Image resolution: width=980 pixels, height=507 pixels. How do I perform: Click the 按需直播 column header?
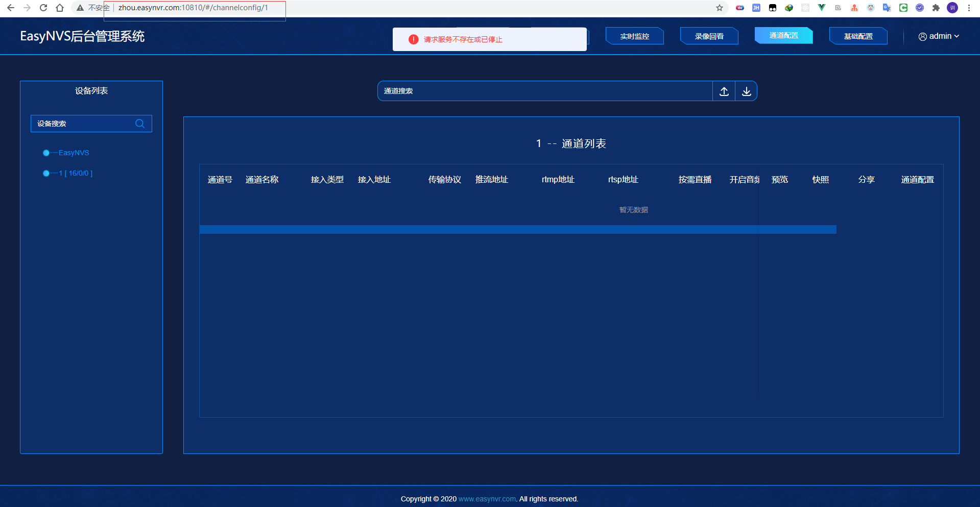tap(695, 180)
